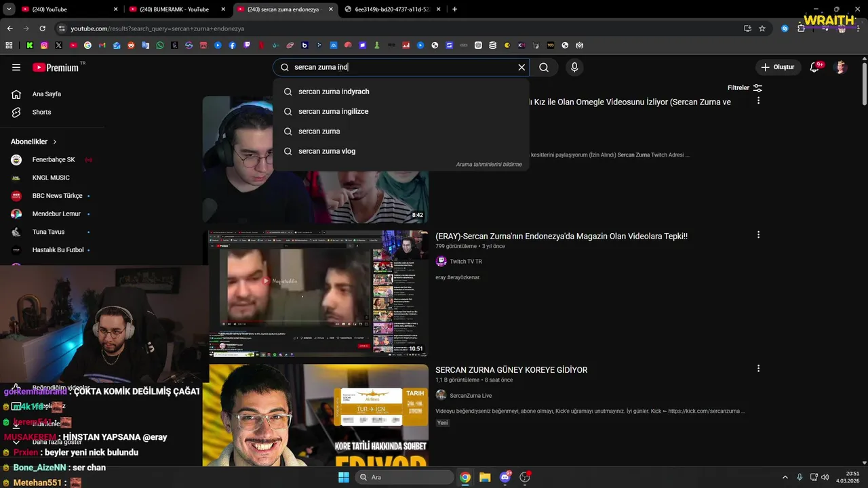Clear the search box with the X icon
Screen dimensions: 868x488
(521, 67)
